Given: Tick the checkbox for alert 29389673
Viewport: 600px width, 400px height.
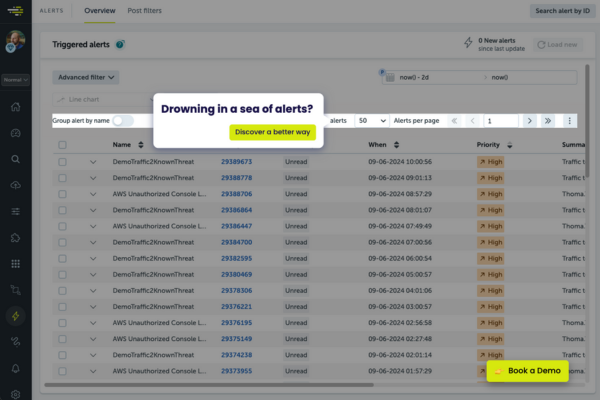Looking at the screenshot, I should coord(62,161).
